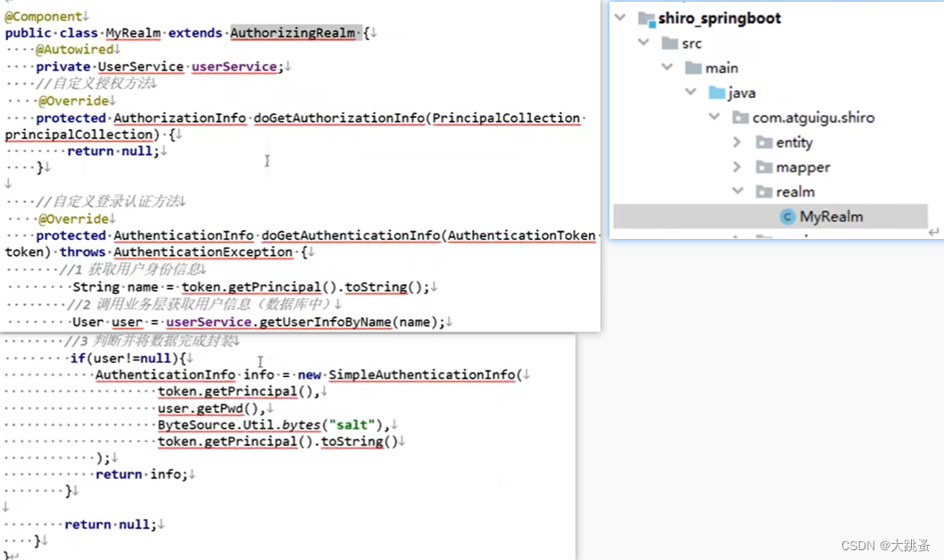Click the "salt" string literal
Image resolution: width=944 pixels, height=560 pixels.
point(352,424)
